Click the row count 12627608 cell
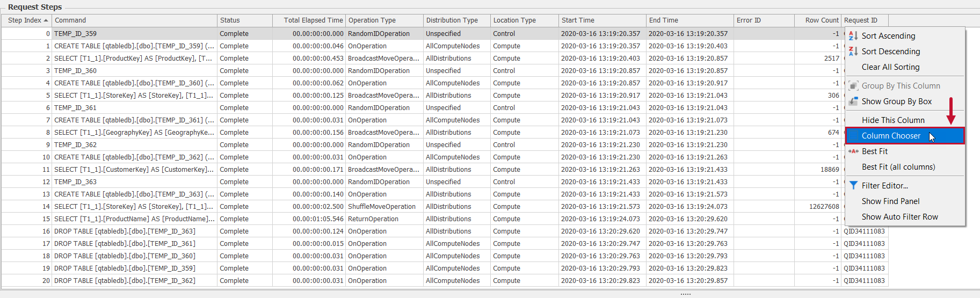The image size is (980, 298). click(x=818, y=207)
